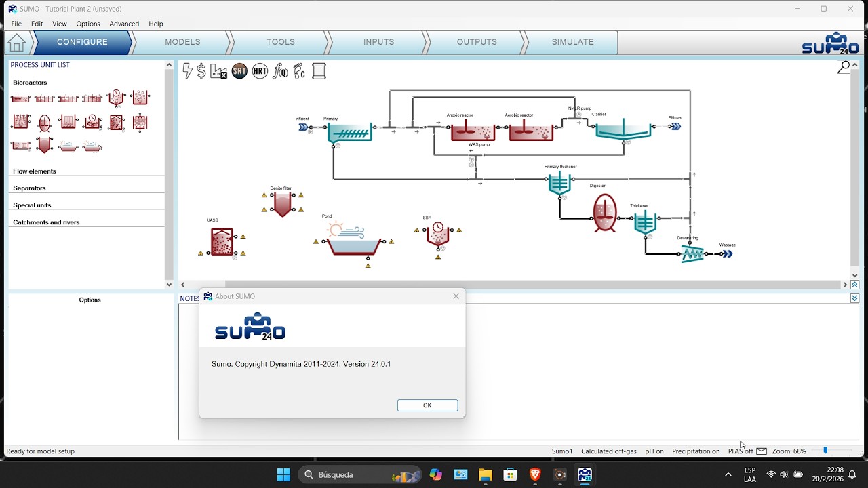Close the About SUMO dialog
Screen dimensions: 868x488
click(456, 296)
